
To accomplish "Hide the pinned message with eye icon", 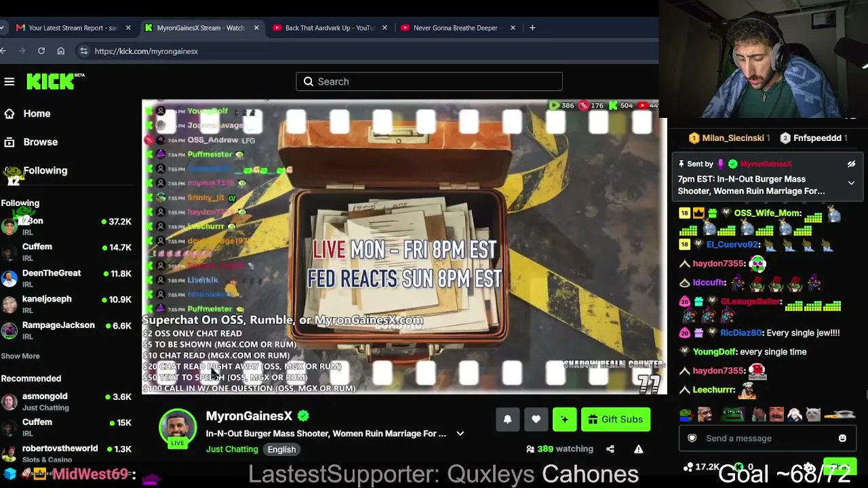I will coord(851,164).
